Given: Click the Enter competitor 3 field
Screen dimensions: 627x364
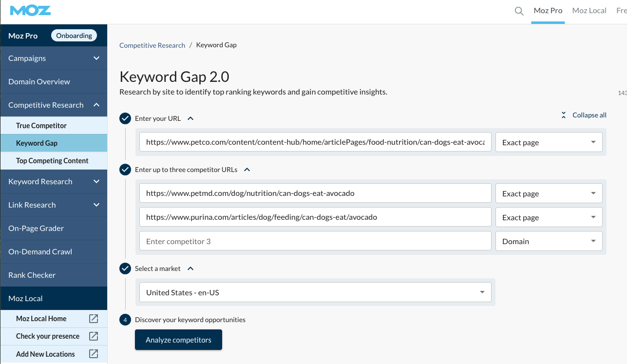Looking at the screenshot, I should click(315, 241).
